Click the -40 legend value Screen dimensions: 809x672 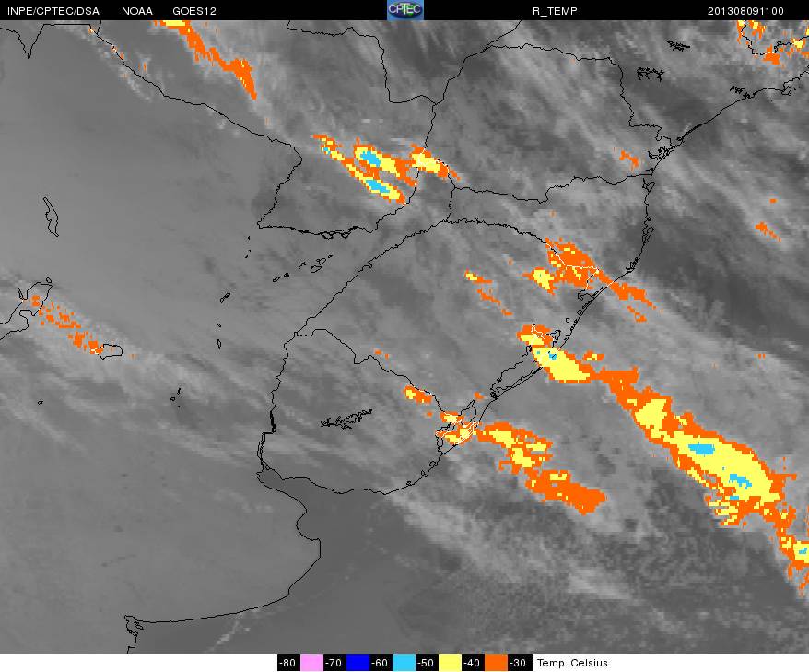(472, 663)
